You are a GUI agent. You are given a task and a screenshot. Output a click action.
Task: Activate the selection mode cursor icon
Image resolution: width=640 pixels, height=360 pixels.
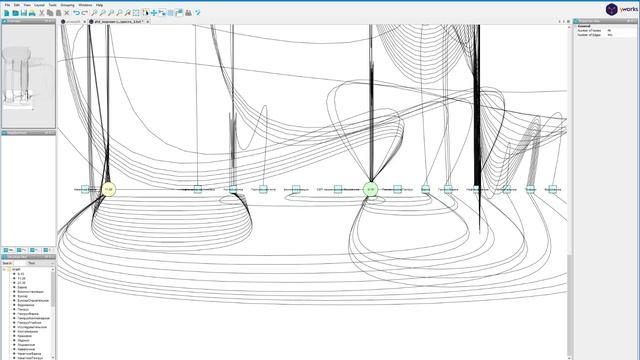(x=145, y=13)
